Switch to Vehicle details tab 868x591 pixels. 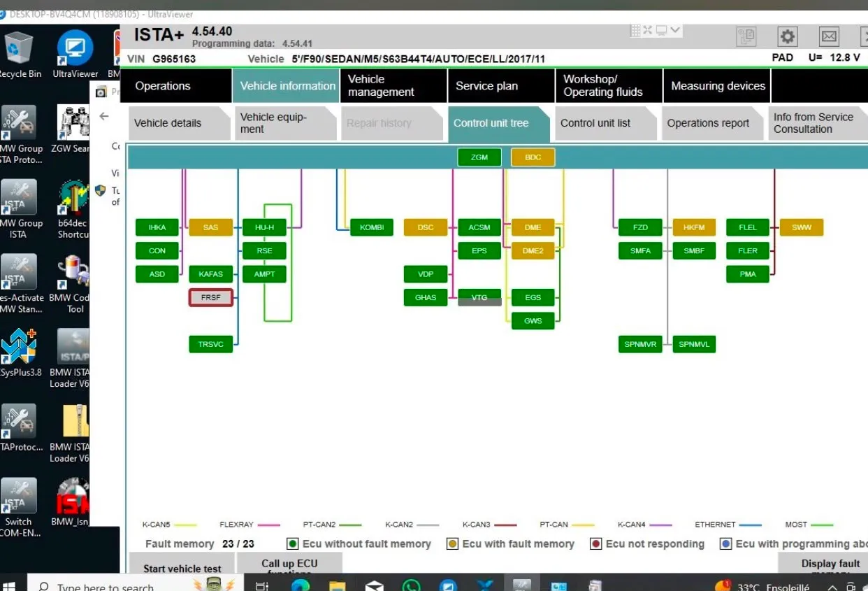[x=179, y=123]
